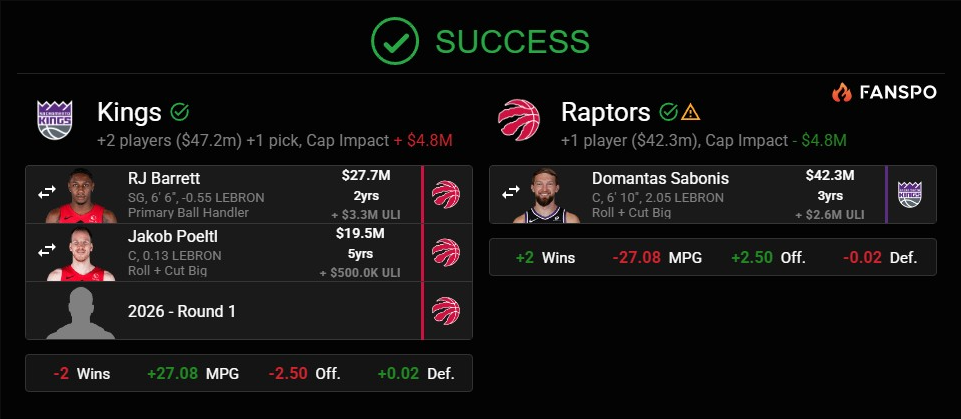Select the Jakob Poeltl player name
The height and width of the screenshot is (419, 961).
[175, 239]
